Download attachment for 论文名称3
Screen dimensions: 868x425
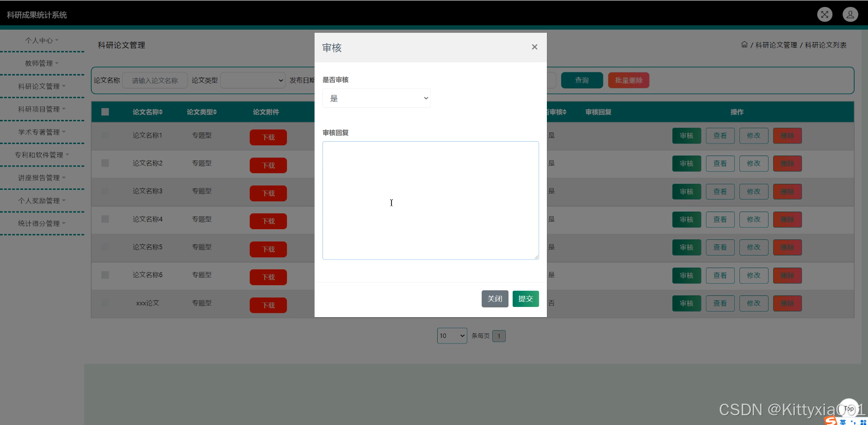(x=268, y=194)
